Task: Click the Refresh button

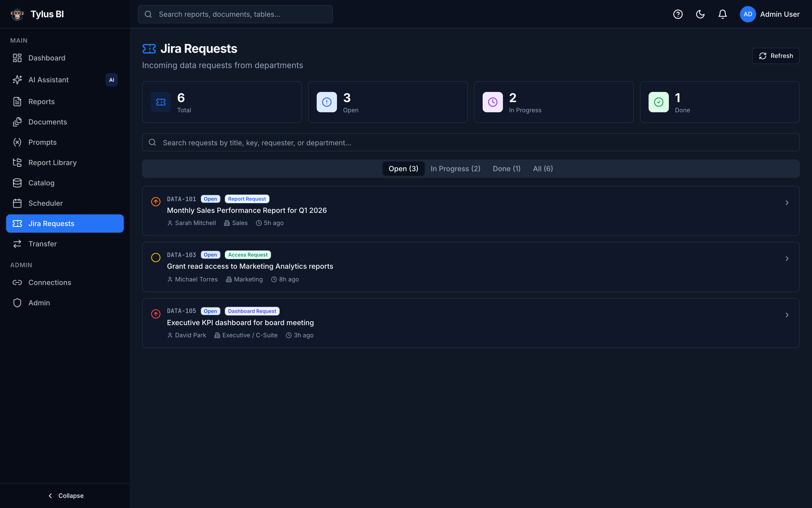Action: pos(776,56)
